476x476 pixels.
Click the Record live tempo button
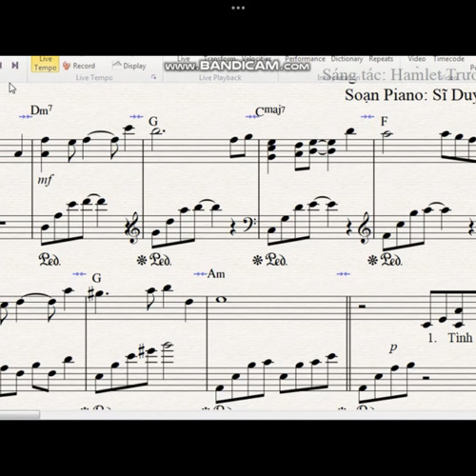click(79, 66)
